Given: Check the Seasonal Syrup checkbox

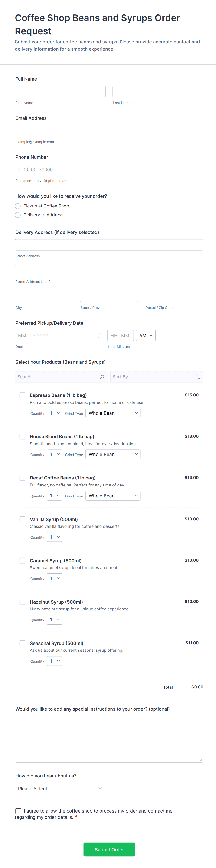Looking at the screenshot, I should [22, 643].
